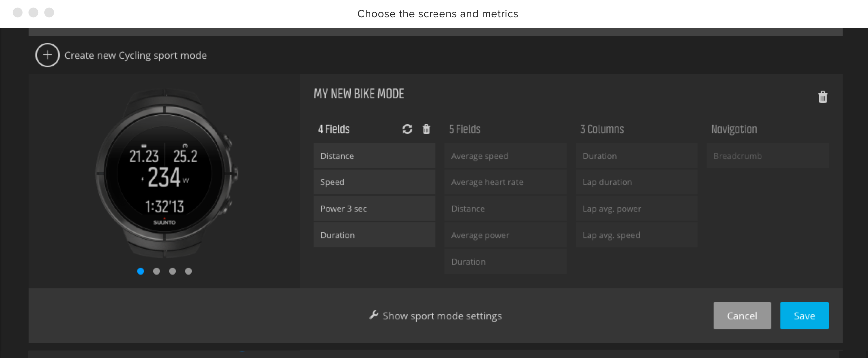
Task: Open the Distance field in 4 Fields
Action: [375, 156]
